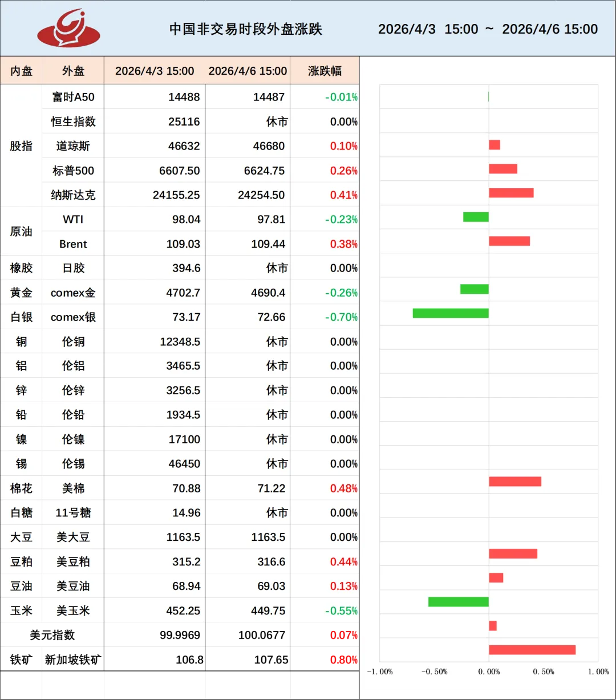Select the 涨跌幅 column header
This screenshot has height=700, width=616.
(325, 71)
